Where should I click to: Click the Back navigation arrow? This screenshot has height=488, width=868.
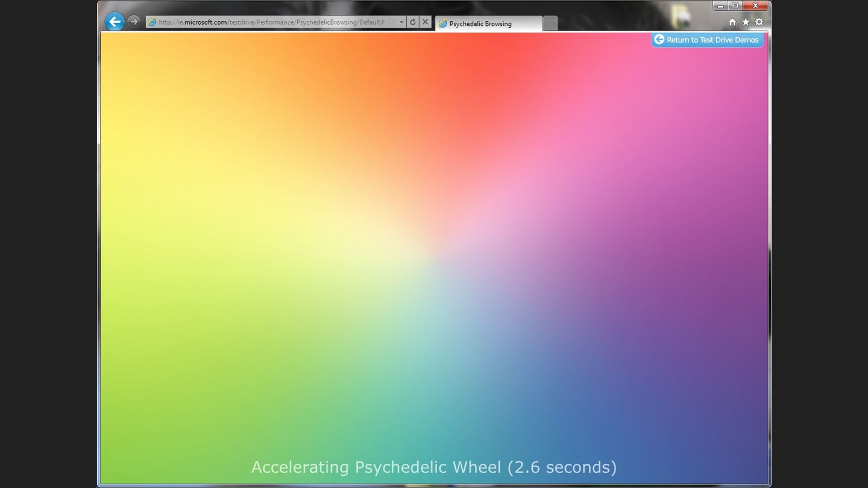click(x=114, y=22)
